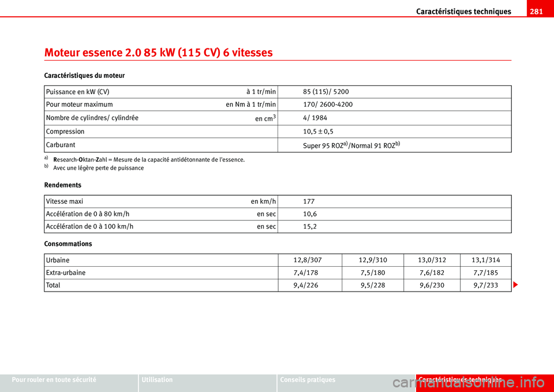
Task: Click the unit 'en km/h'
Action: click(263, 201)
